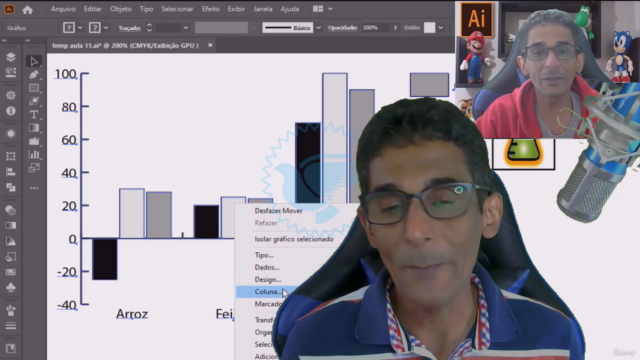Choose Dados... in context menu
640x360 pixels.
tap(267, 267)
